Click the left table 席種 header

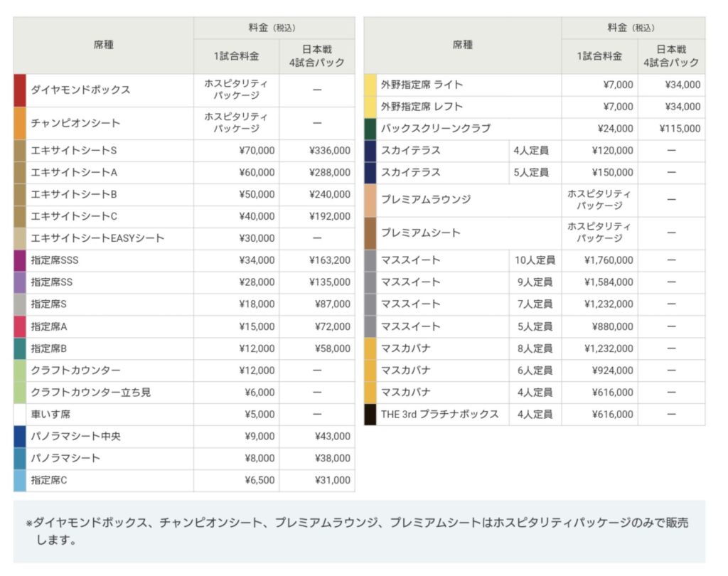click(x=104, y=46)
